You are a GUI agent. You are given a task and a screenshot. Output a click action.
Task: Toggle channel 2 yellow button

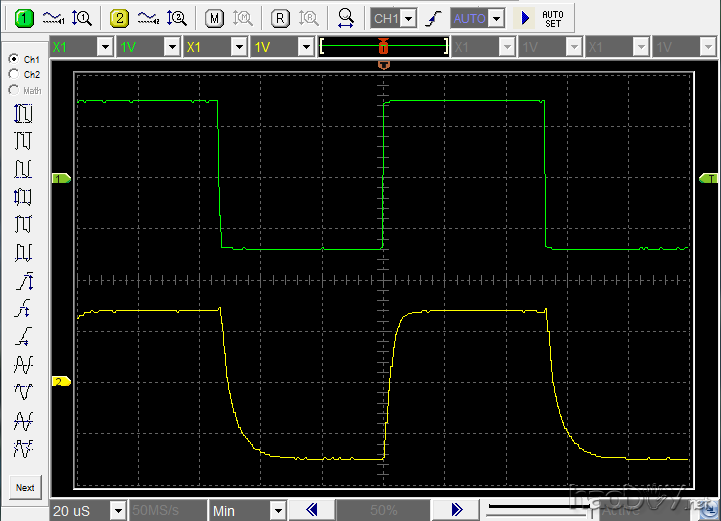[119, 18]
